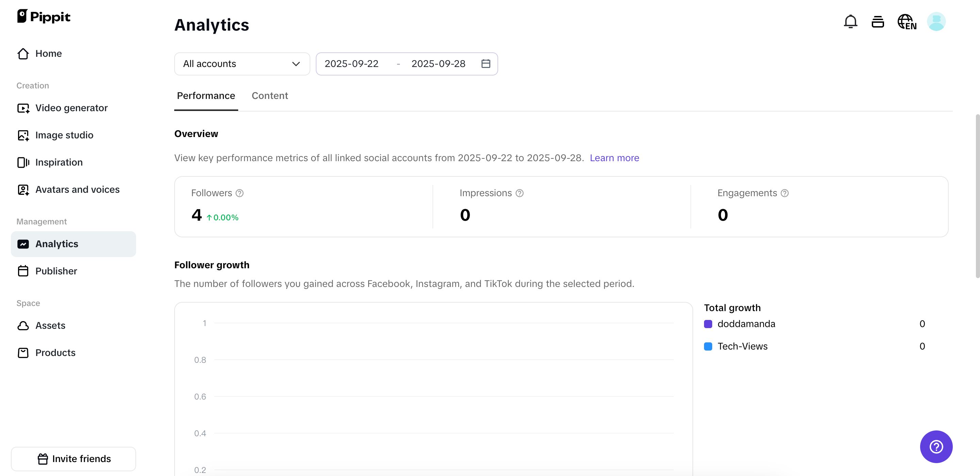Click the Impressions info question icon
The height and width of the screenshot is (476, 980).
[x=519, y=193]
